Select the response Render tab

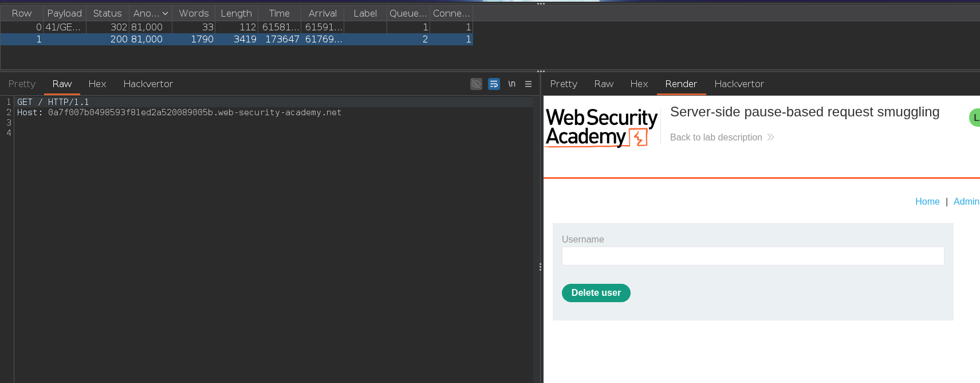tap(681, 84)
